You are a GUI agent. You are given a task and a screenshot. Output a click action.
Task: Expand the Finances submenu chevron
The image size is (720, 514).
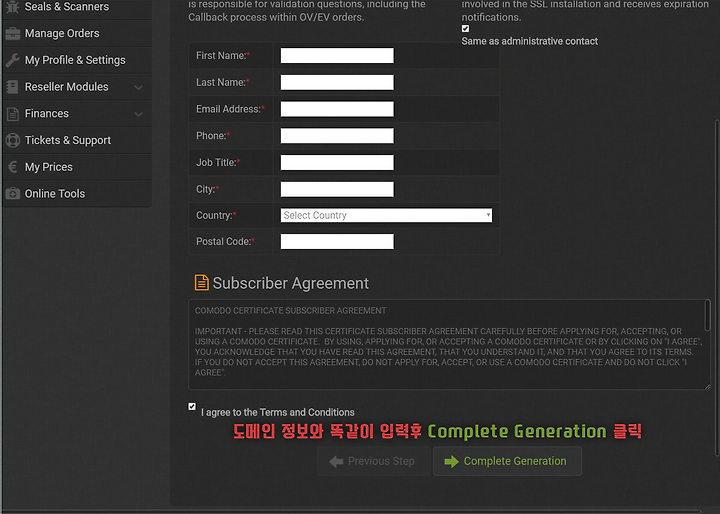coord(139,114)
